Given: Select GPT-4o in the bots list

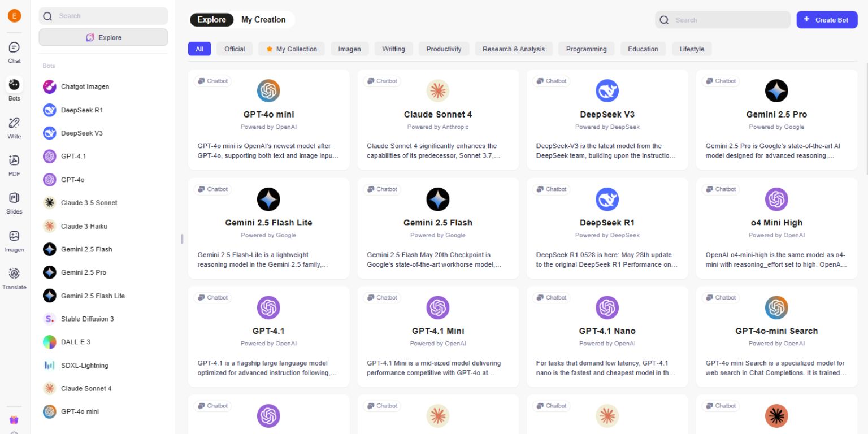Looking at the screenshot, I should pos(103,180).
